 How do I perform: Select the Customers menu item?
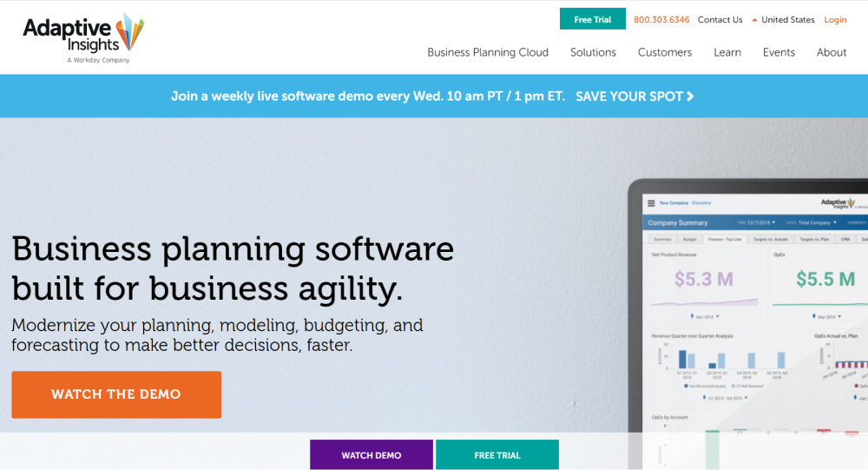click(665, 52)
